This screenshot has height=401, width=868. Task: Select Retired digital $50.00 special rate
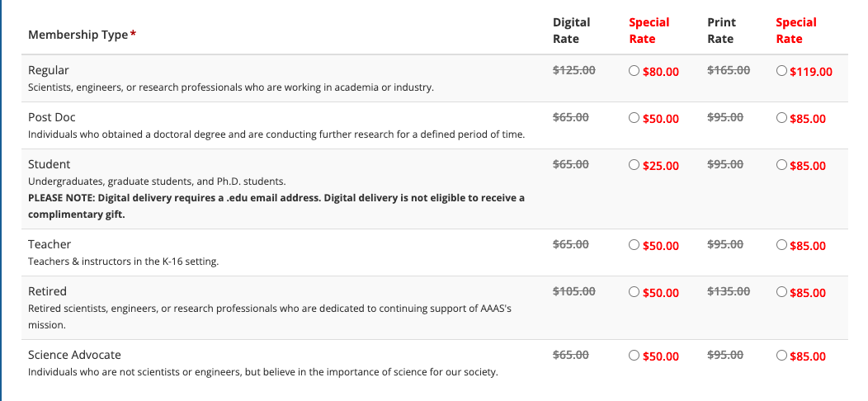[x=634, y=292]
